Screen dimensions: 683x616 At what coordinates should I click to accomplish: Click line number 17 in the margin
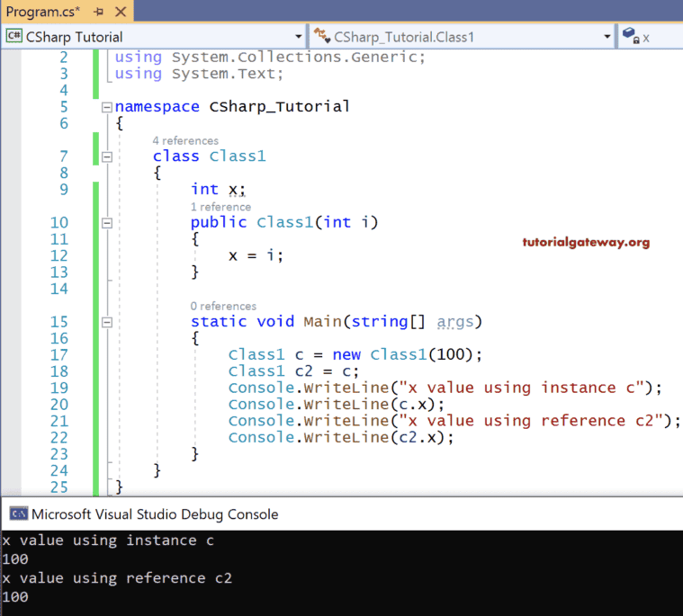tap(58, 354)
